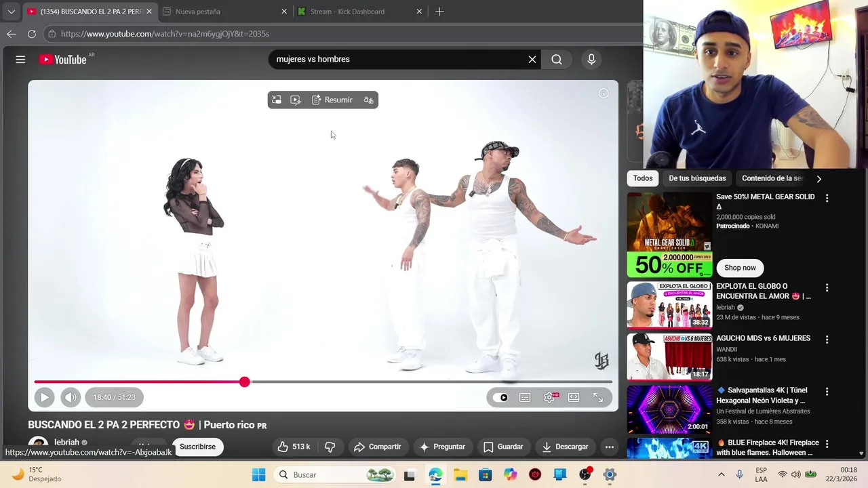Screen dimensions: 868x488
Task: Like the video with 513 k thumbs-up
Action: coord(294,447)
